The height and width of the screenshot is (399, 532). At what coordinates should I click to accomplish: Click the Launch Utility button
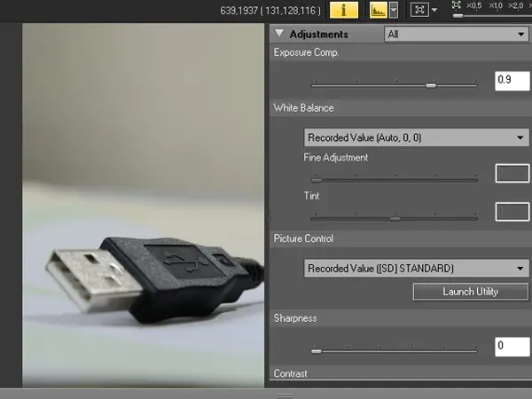point(471,292)
